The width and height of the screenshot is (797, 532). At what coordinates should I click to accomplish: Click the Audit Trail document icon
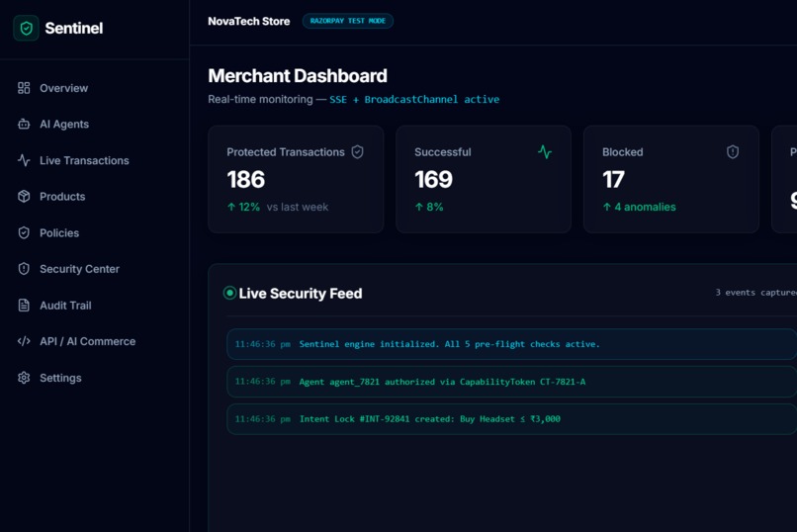pos(24,306)
